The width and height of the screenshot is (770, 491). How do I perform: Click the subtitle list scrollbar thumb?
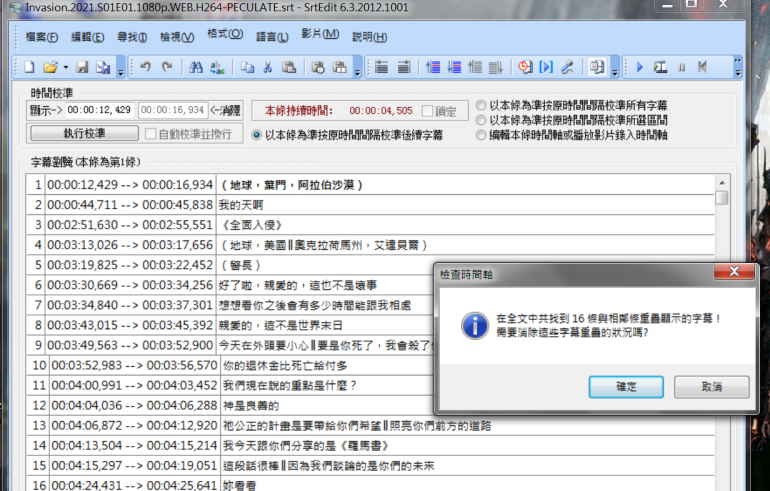click(x=722, y=198)
